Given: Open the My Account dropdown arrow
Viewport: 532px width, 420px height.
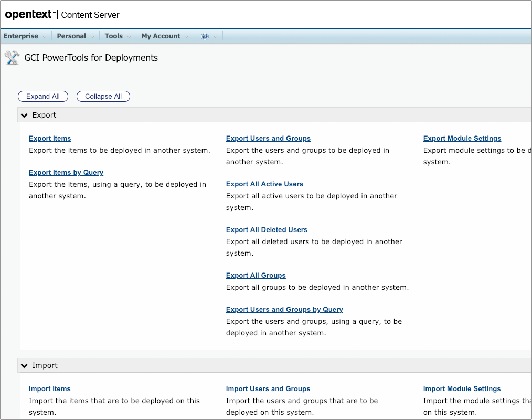Looking at the screenshot, I should (186, 37).
